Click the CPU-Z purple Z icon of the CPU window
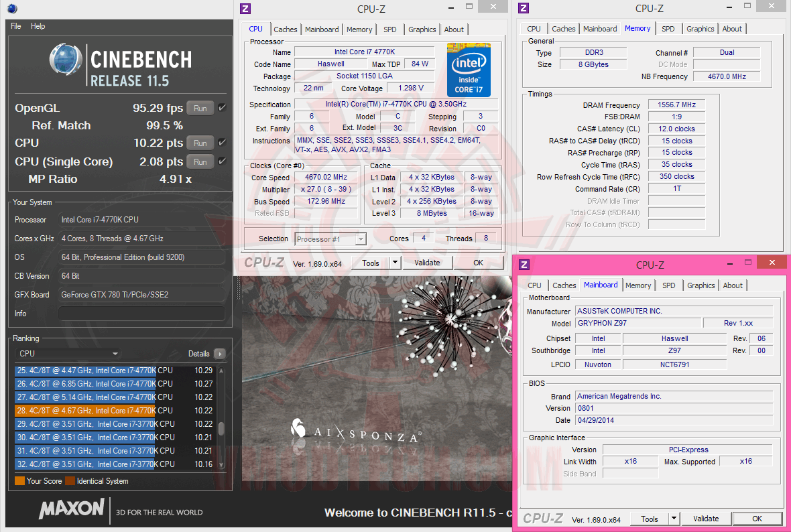Viewport: 791px width, 532px height. pos(245,9)
